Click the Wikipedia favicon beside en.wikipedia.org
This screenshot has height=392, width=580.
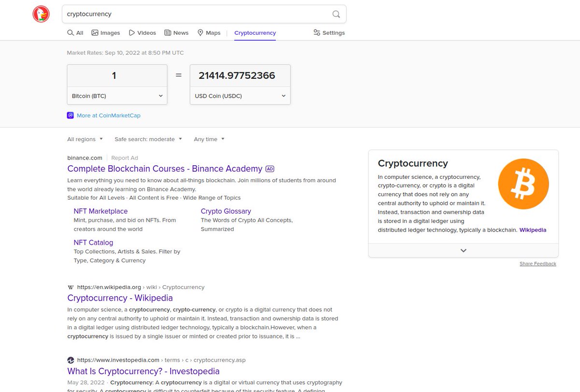point(71,287)
